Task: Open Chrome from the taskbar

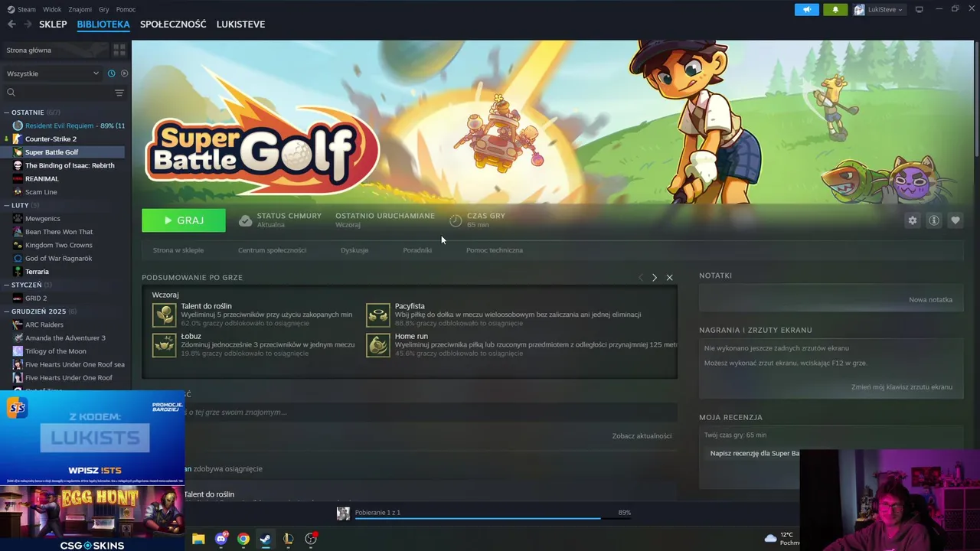Action: [243, 539]
